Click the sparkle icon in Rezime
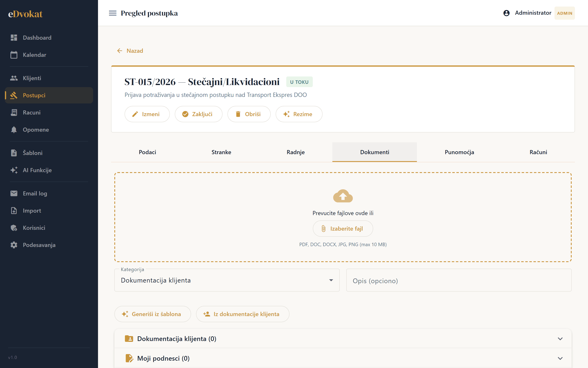This screenshot has width=588, height=368. pyautogui.click(x=286, y=114)
